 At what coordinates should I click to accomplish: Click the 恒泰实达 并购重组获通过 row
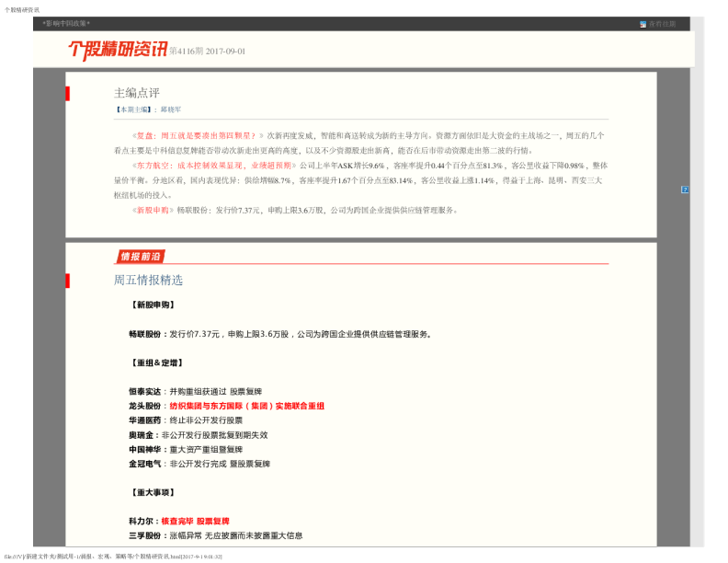pos(196,392)
